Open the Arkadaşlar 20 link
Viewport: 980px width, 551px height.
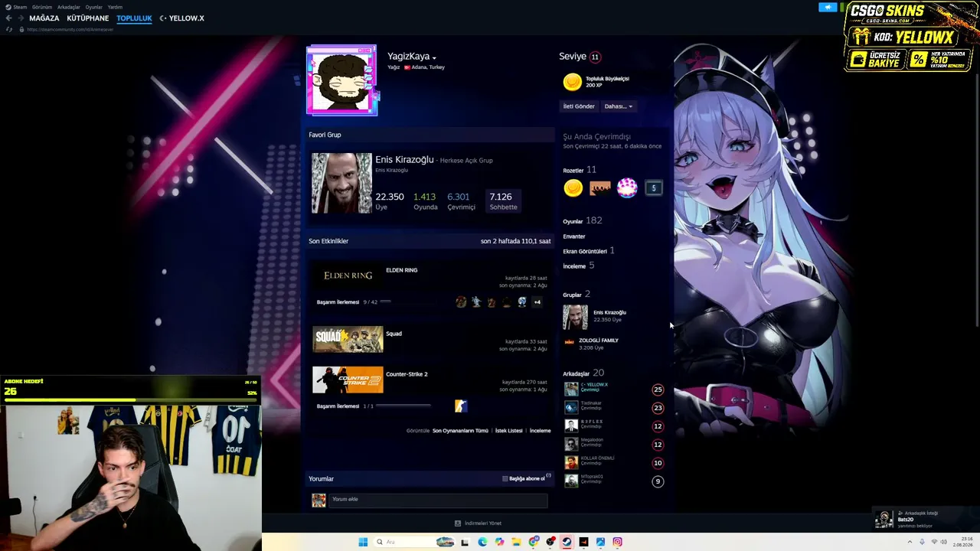583,373
